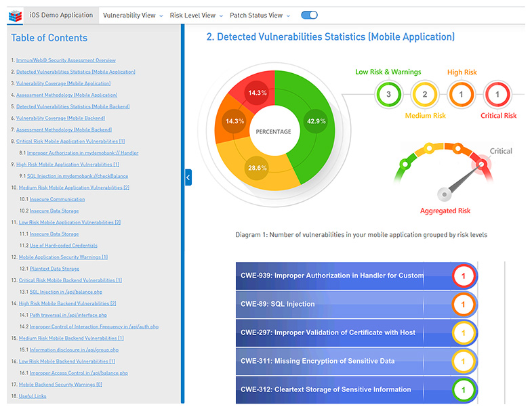Open the Useful Links entry

(x=31, y=396)
